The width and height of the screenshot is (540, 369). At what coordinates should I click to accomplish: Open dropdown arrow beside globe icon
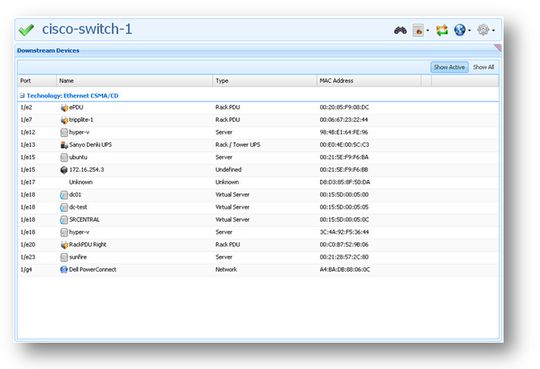point(469,31)
